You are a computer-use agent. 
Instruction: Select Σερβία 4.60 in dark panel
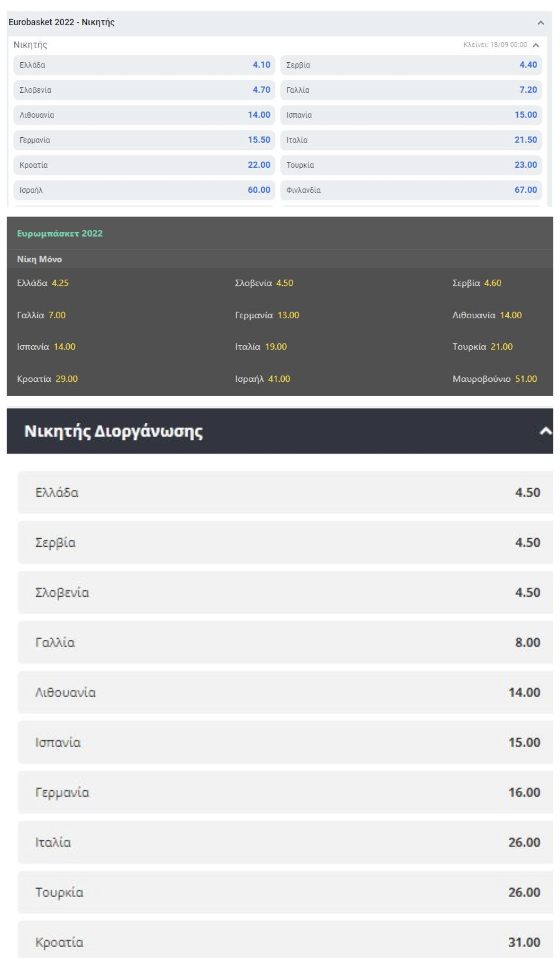pos(476,283)
